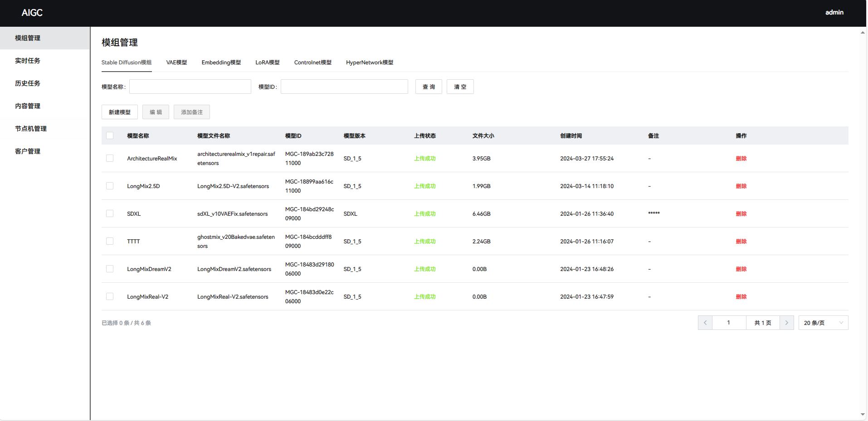Click the 清空 button to clear filters
This screenshot has height=421, width=868.
(x=460, y=87)
